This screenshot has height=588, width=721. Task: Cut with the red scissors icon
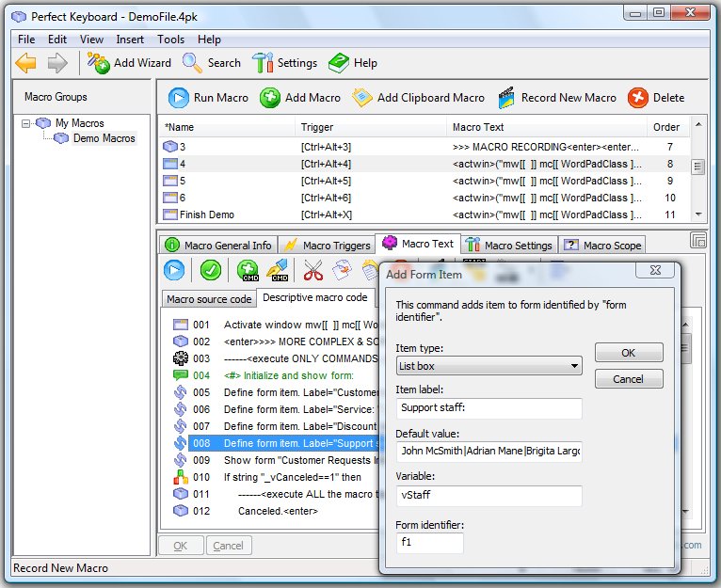pos(313,270)
